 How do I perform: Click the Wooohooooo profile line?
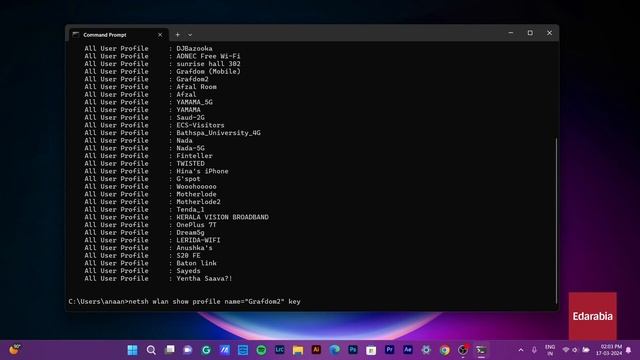(x=151, y=187)
